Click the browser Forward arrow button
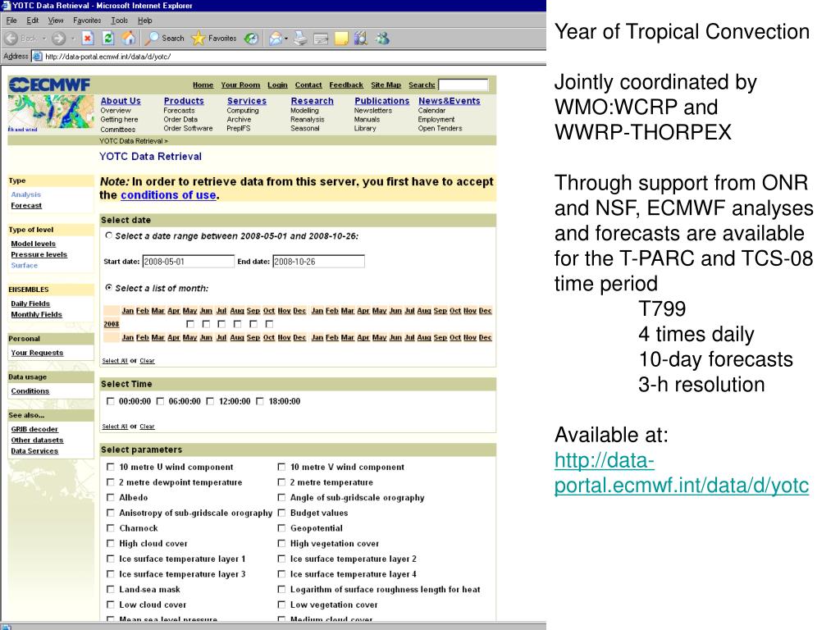This screenshot has height=630, width=840. coord(59,39)
